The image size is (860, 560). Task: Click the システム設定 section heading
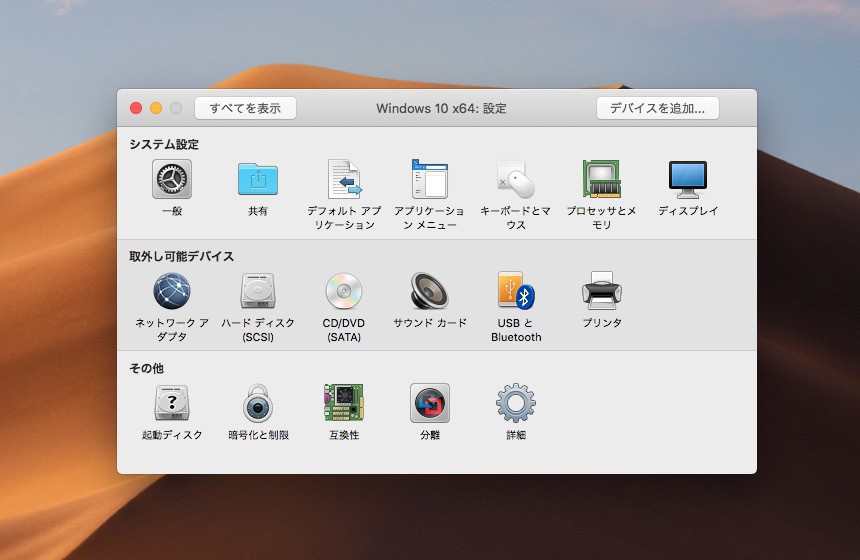point(164,144)
